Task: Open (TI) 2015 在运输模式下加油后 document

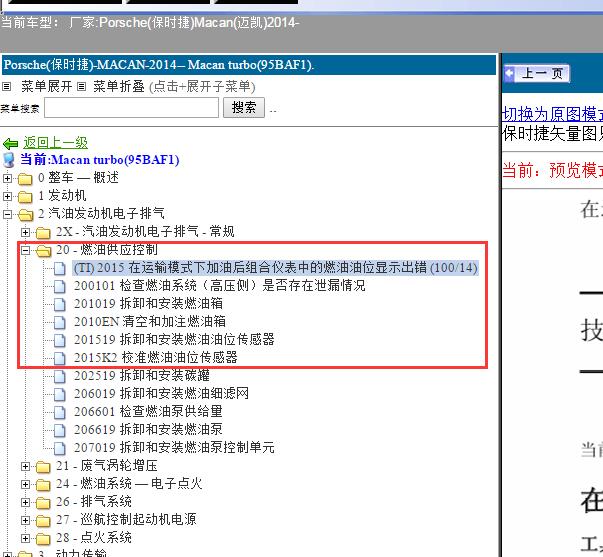Action: click(x=275, y=268)
